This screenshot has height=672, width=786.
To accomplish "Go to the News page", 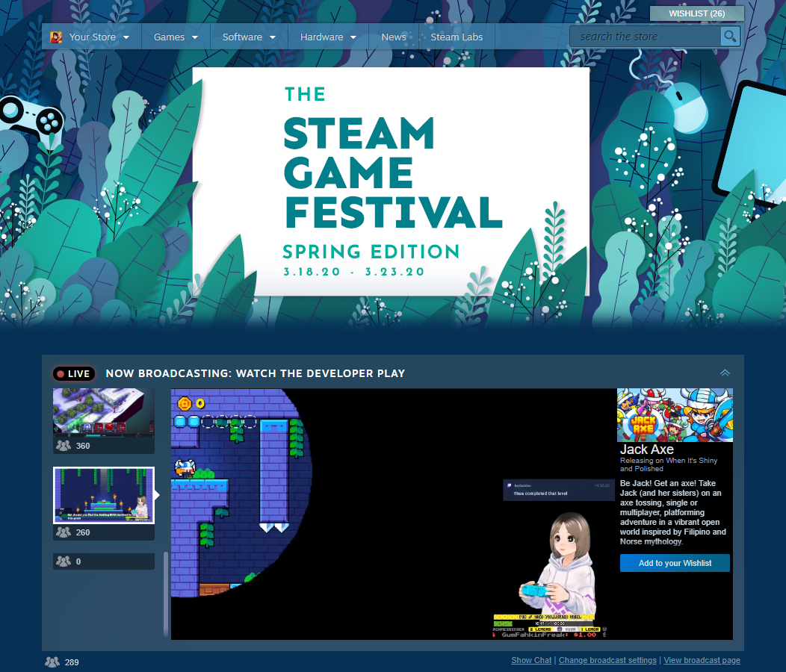I will click(394, 37).
